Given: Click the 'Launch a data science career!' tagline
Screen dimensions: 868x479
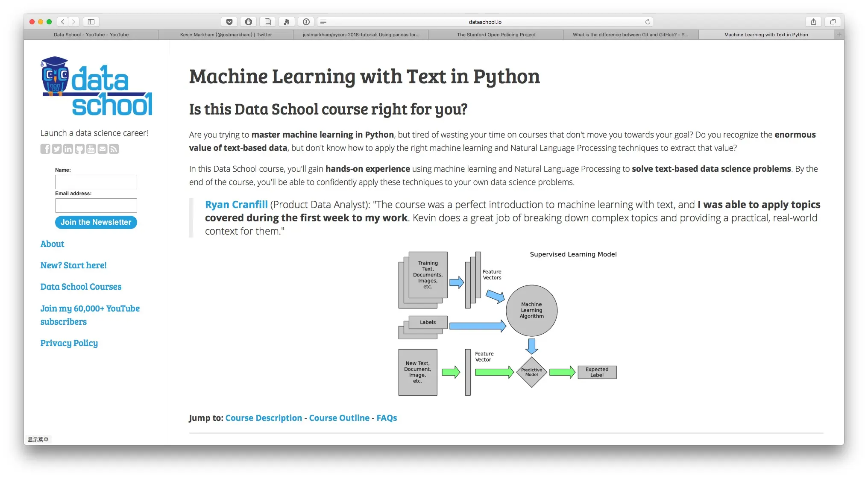Looking at the screenshot, I should click(x=94, y=133).
